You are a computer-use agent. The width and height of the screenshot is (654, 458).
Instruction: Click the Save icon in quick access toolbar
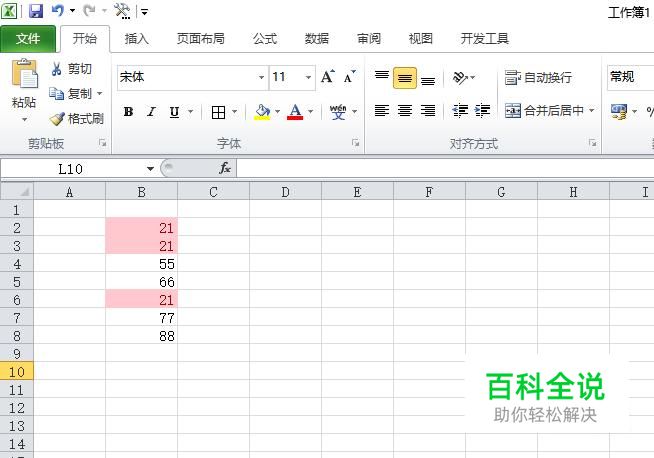(36, 11)
